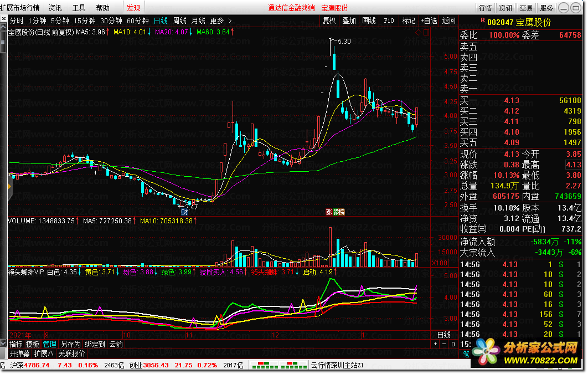Expand the 更多 periods dropdown

[220, 21]
